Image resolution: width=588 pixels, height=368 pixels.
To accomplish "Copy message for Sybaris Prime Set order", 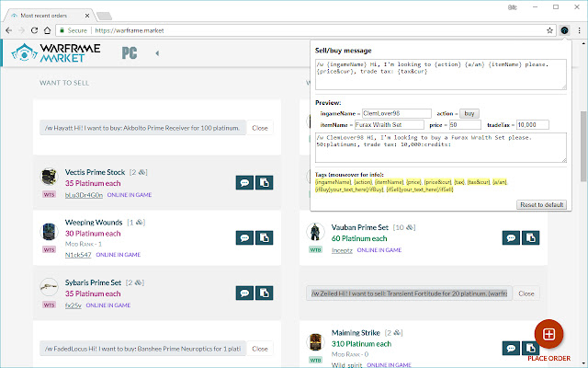I will [264, 293].
